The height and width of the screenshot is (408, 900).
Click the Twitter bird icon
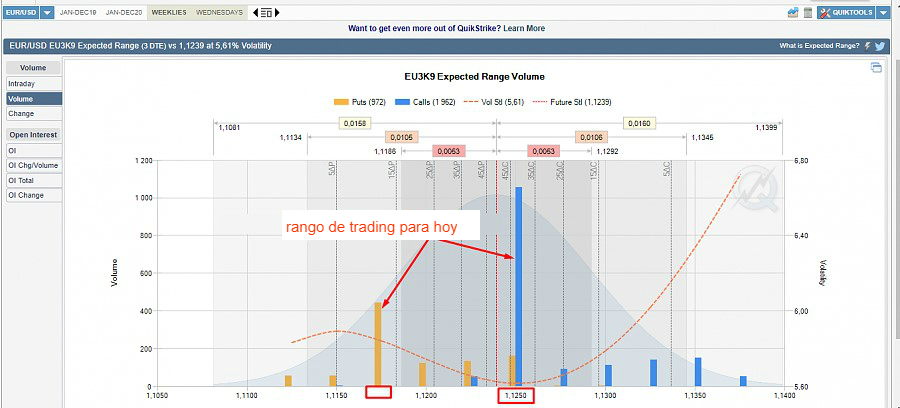880,47
